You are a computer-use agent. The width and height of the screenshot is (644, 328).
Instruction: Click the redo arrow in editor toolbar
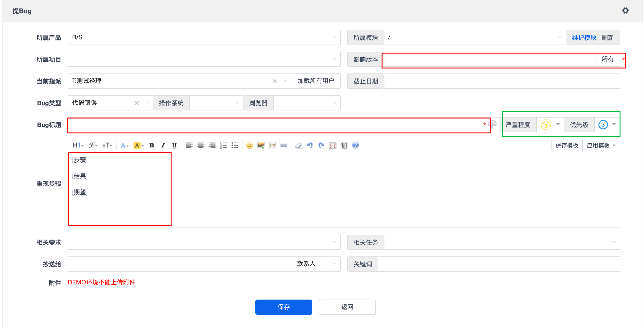tap(321, 145)
